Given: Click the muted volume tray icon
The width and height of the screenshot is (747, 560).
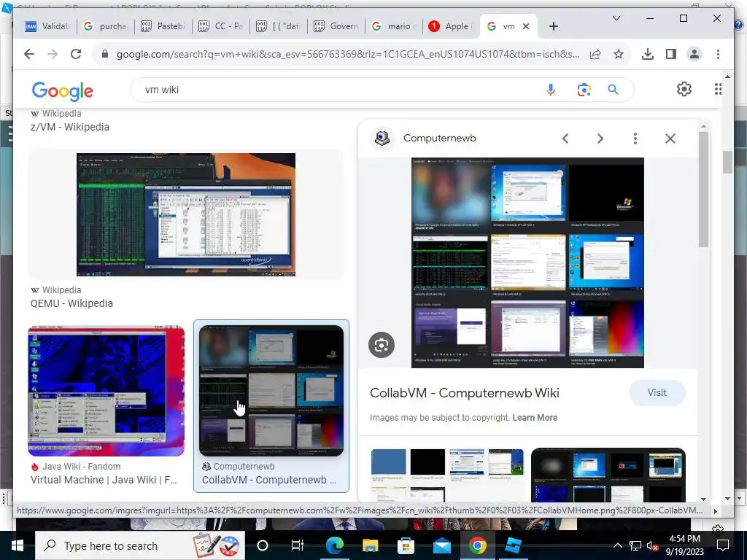Looking at the screenshot, I should 652,546.
